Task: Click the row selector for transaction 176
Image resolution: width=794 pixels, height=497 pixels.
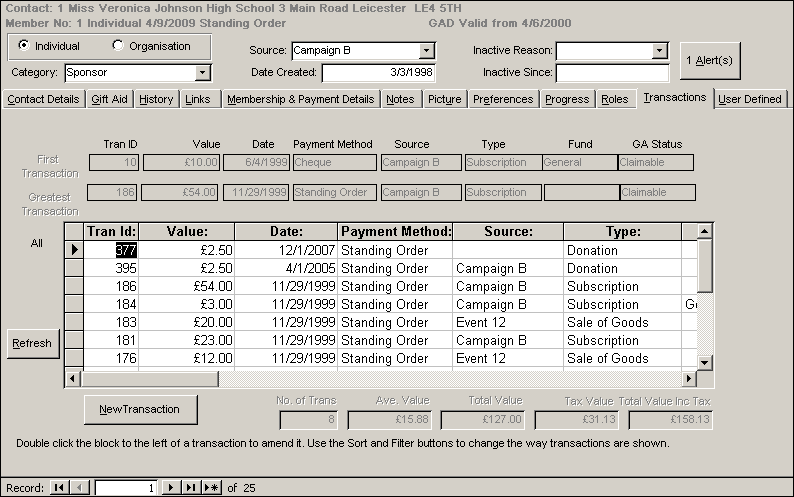Action: click(x=74, y=358)
